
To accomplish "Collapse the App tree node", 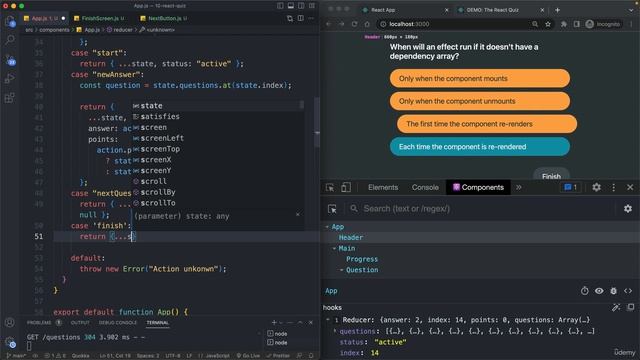I will [327, 227].
